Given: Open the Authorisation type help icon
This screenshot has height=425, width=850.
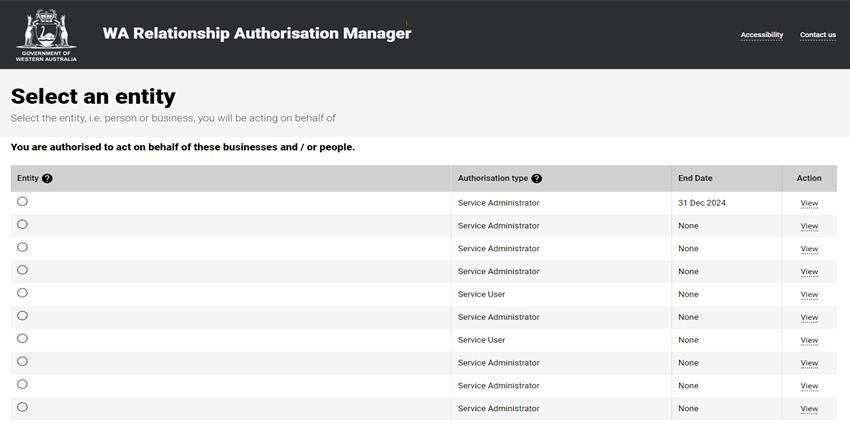Looking at the screenshot, I should pos(537,178).
